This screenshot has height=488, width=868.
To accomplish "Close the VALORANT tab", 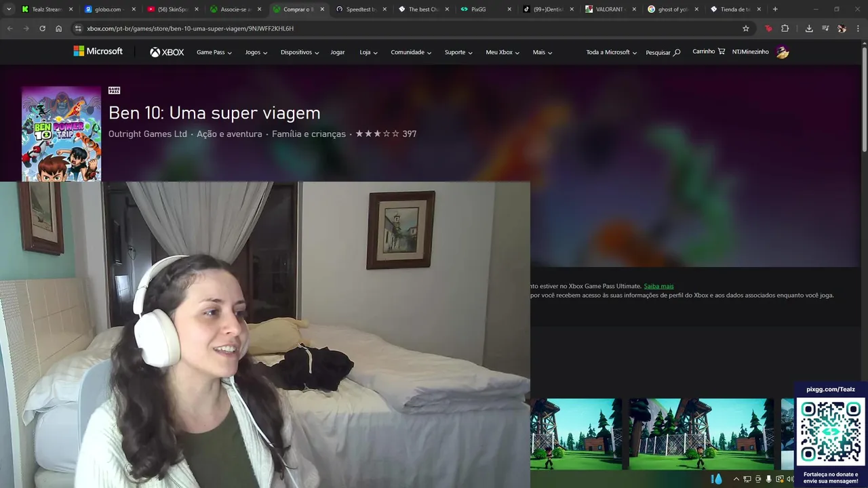I will click(634, 9).
